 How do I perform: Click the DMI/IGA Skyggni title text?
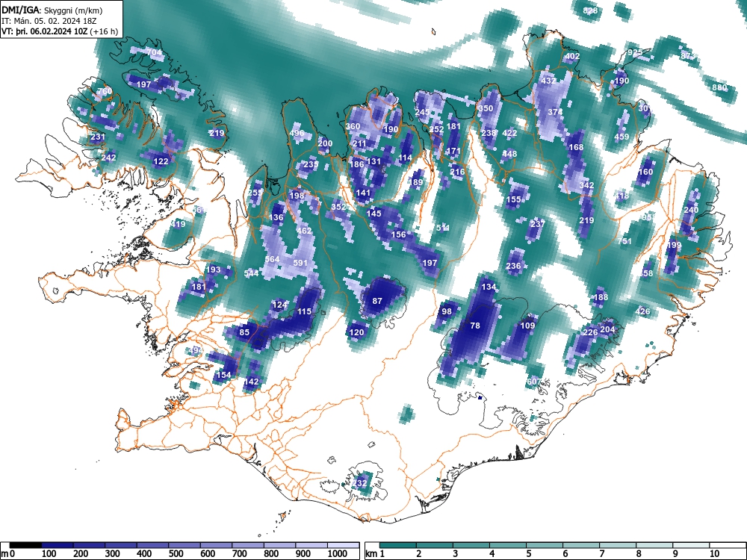point(52,10)
